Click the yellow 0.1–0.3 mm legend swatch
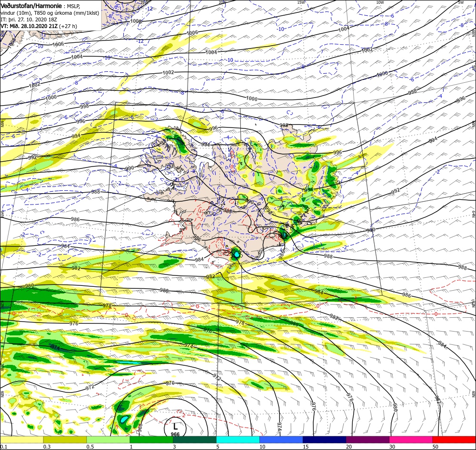The height and width of the screenshot is (450, 476). click(22, 440)
